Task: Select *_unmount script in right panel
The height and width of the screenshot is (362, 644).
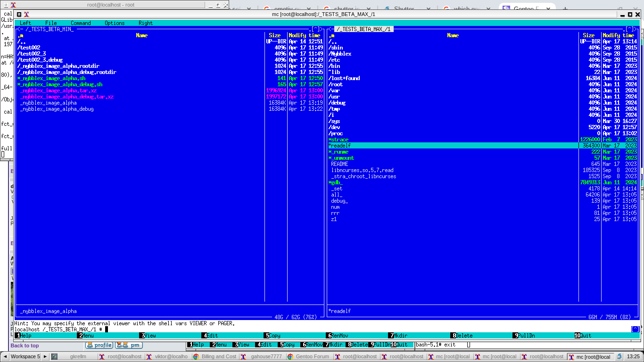Action: point(483,158)
